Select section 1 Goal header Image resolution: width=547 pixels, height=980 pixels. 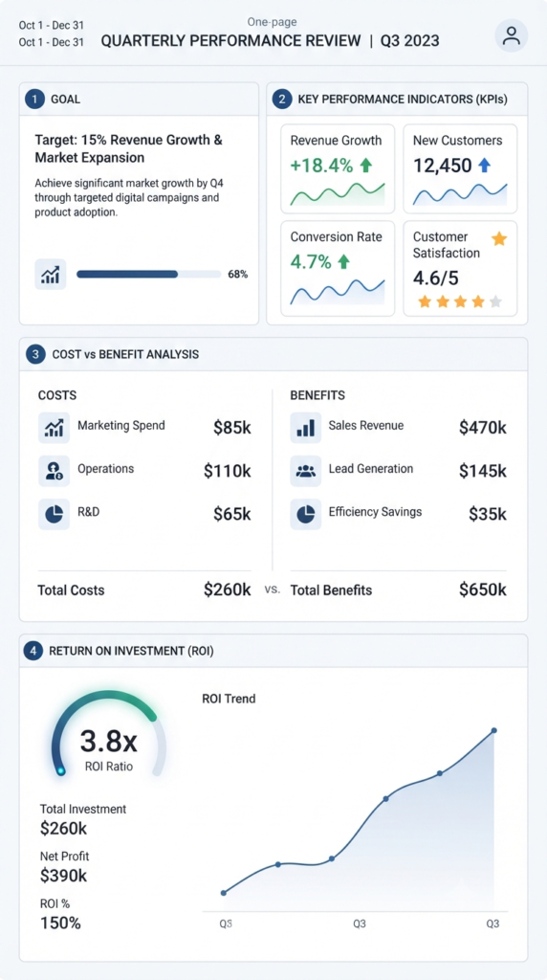click(x=139, y=99)
